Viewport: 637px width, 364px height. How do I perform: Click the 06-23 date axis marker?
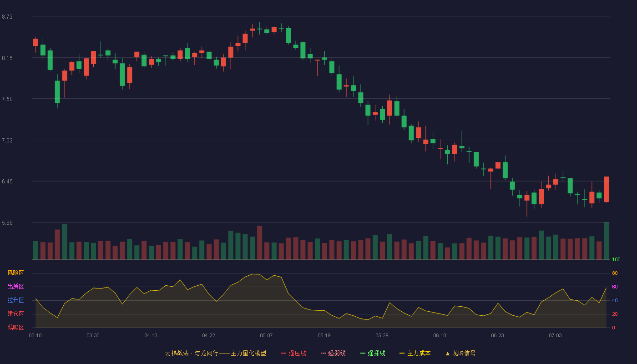[497, 335]
